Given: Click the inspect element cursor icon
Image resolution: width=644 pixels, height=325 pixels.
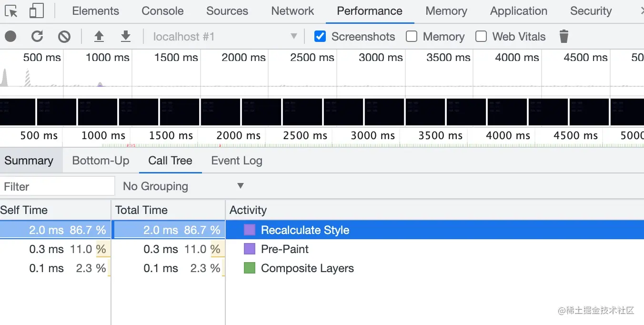Looking at the screenshot, I should (11, 11).
